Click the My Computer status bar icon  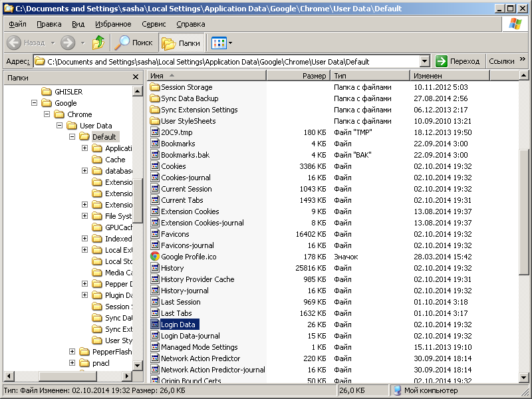[397, 390]
